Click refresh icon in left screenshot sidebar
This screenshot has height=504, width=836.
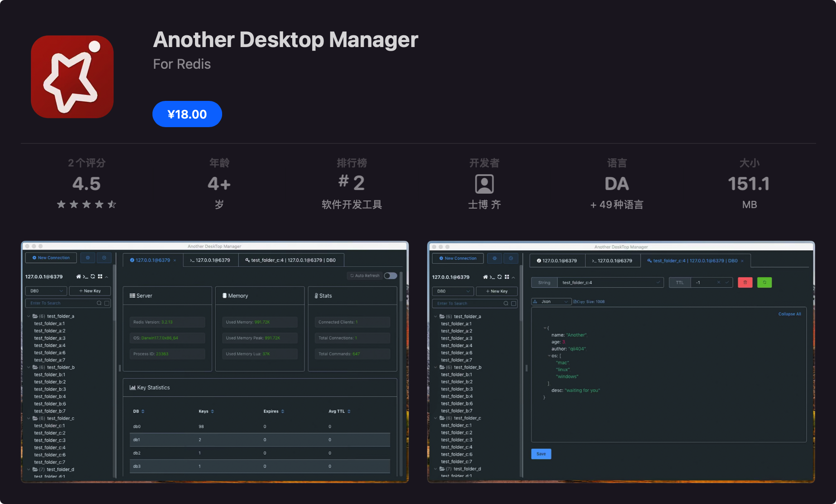93,276
